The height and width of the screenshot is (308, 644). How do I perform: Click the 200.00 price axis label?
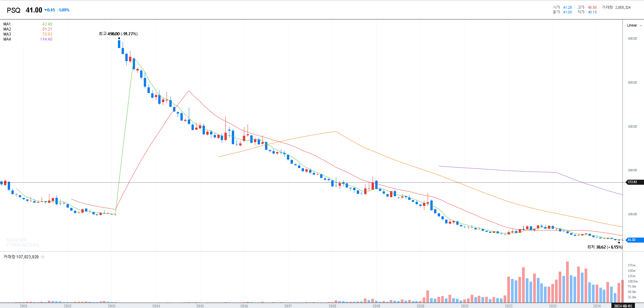pyautogui.click(x=632, y=170)
